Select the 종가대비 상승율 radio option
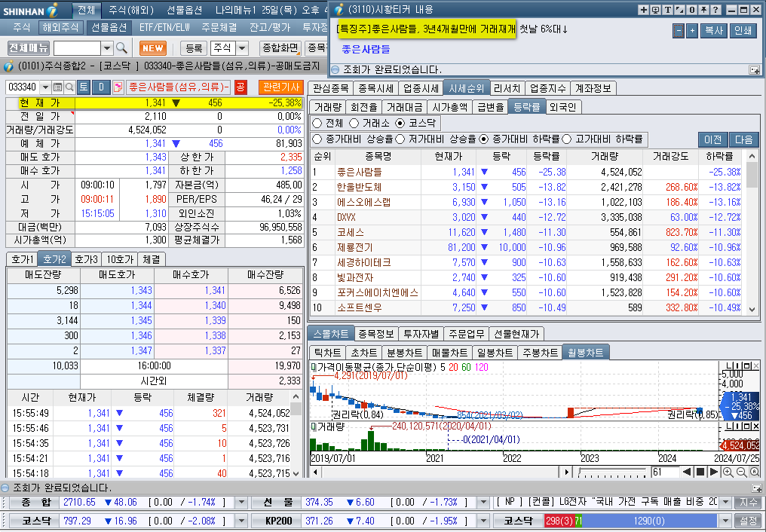 pyautogui.click(x=317, y=139)
